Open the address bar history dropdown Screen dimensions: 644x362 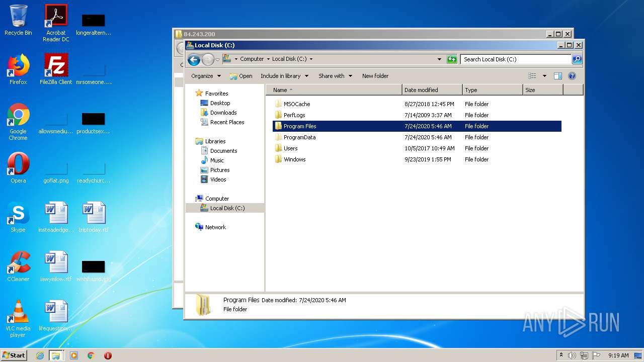click(440, 59)
